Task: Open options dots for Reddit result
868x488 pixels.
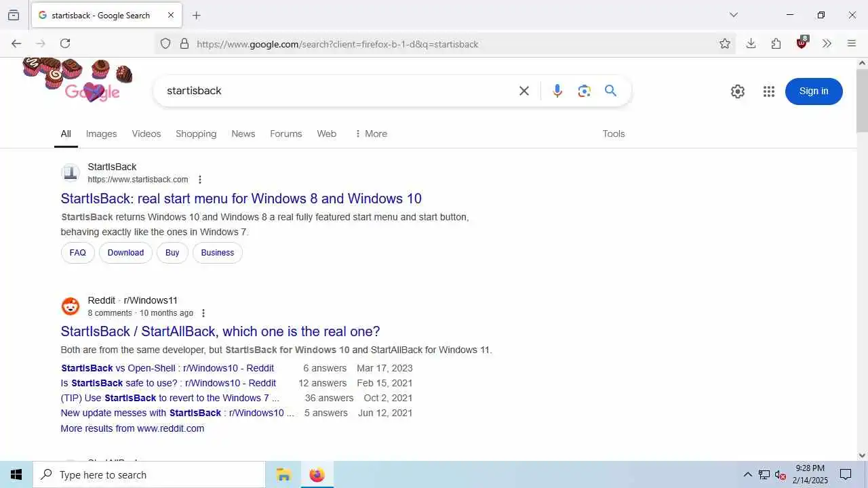Action: click(203, 313)
